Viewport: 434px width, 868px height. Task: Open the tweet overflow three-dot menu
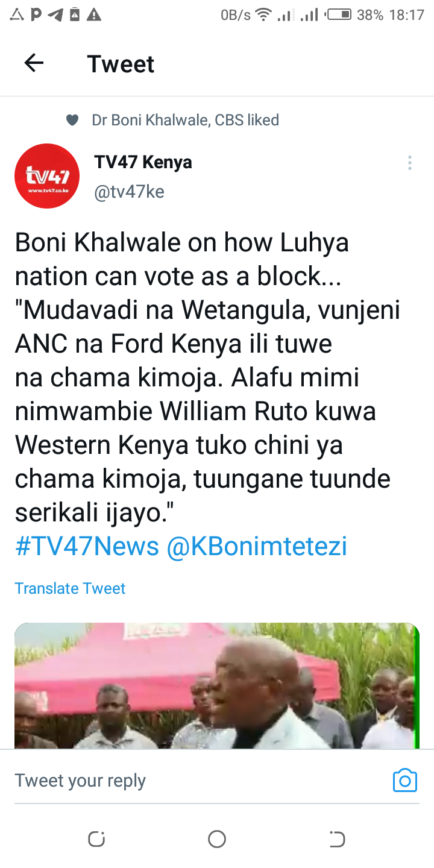point(409,163)
